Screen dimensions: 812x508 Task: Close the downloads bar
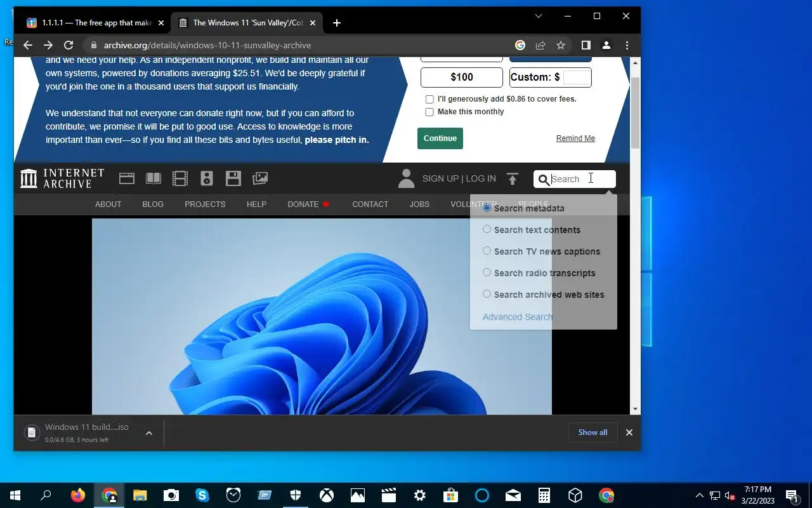[629, 432]
